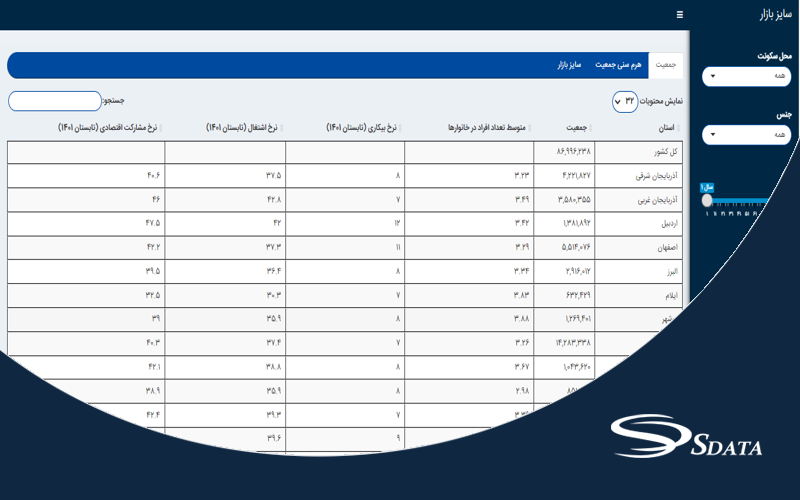Select the آذربایجان شرقی table row
This screenshot has width=800, height=500.
point(654,175)
